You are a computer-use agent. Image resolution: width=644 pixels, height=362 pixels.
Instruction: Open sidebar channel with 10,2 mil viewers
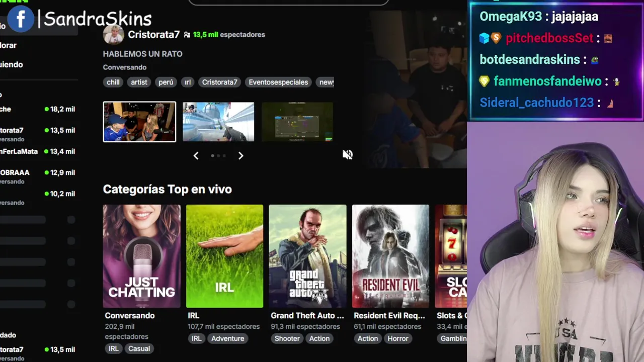click(x=38, y=198)
